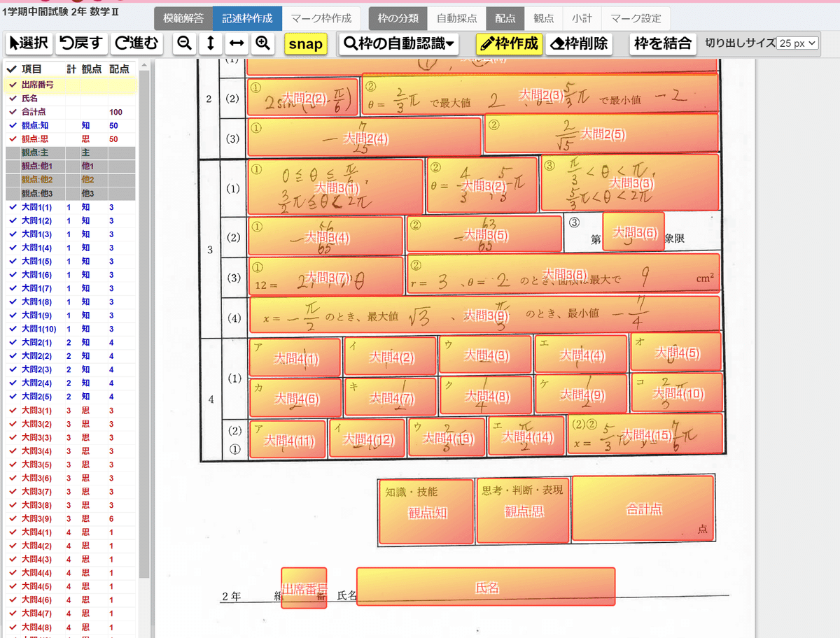Click the 大問3(8) frame on the sheet
This screenshot has width=840, height=638.
pyautogui.click(x=563, y=274)
